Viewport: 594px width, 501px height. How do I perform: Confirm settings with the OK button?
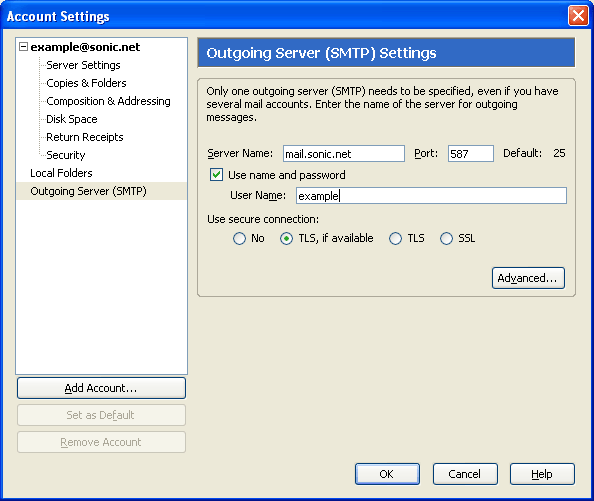click(x=387, y=474)
